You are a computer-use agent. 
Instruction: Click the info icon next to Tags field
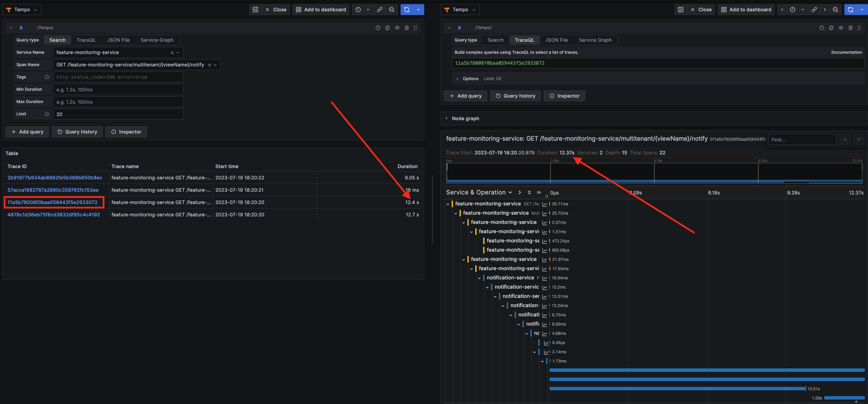pyautogui.click(x=48, y=77)
